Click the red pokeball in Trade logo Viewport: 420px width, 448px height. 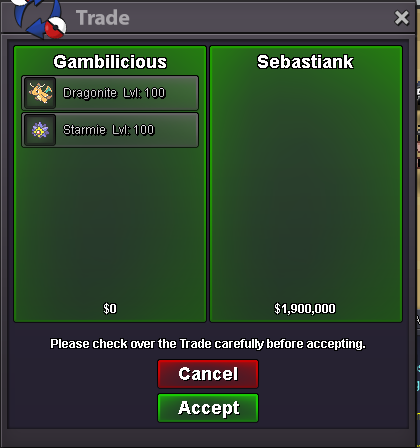pos(55,28)
